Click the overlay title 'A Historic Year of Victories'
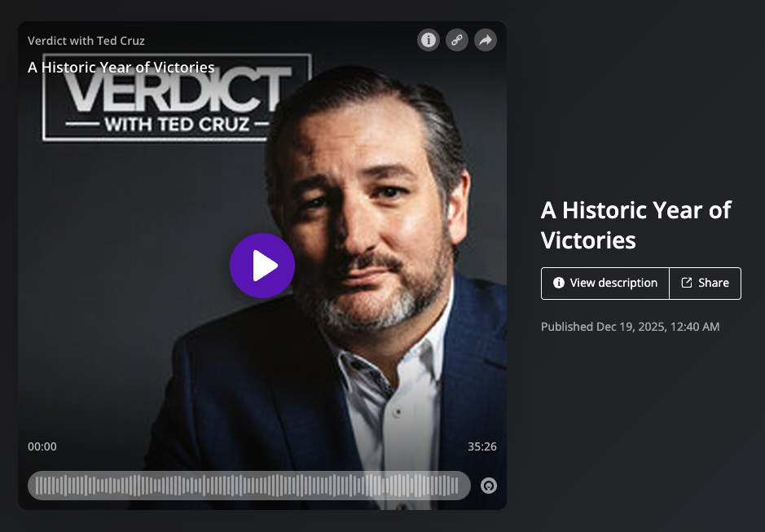The image size is (765, 532). click(121, 68)
